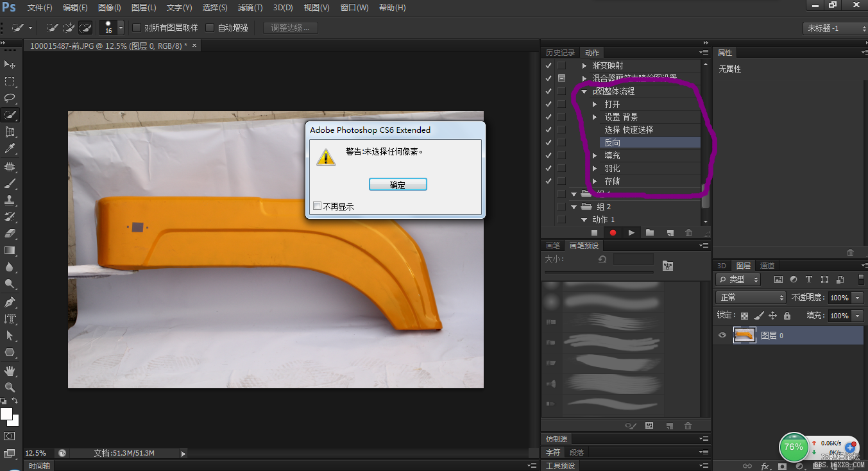Select the Gradient tool
Viewport: 868px width, 471px height.
pos(10,250)
